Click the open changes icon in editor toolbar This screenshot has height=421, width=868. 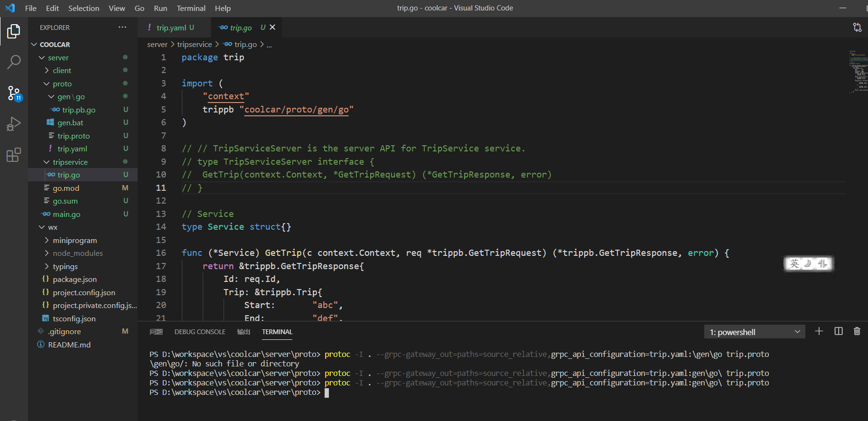pyautogui.click(x=857, y=28)
